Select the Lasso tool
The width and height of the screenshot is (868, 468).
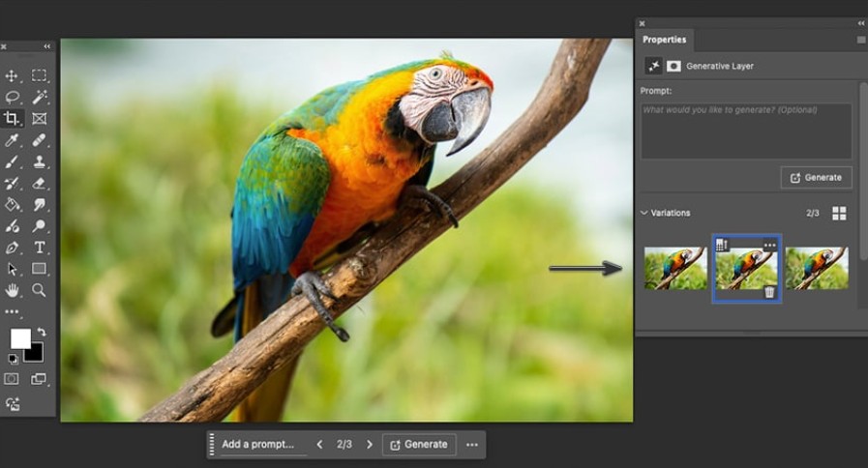click(x=12, y=97)
